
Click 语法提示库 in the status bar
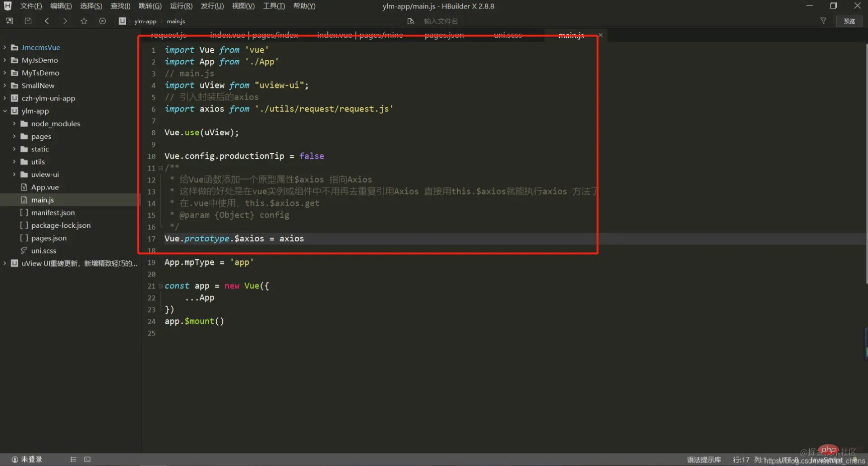[x=704, y=460]
